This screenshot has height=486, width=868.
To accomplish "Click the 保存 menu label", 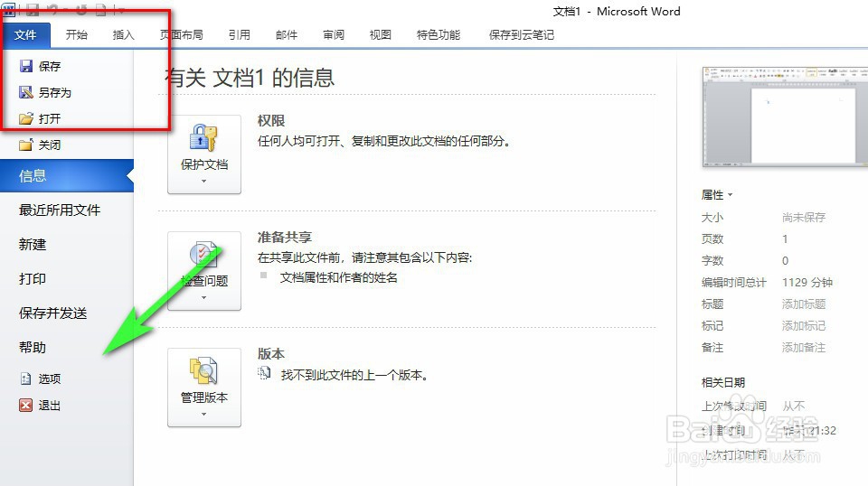I will click(50, 66).
